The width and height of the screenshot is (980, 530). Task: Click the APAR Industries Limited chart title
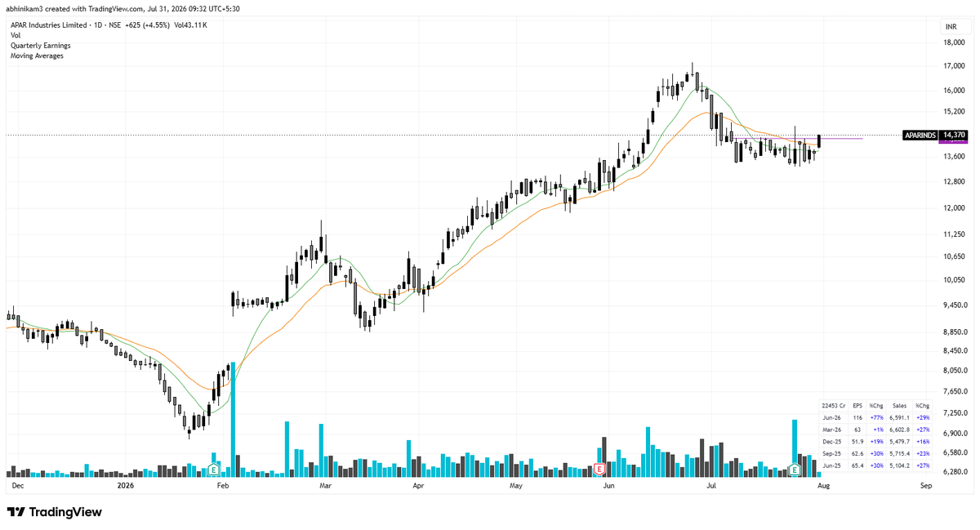tap(51, 25)
